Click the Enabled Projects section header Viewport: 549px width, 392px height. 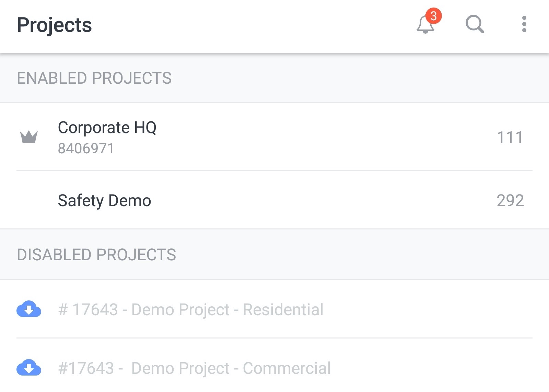pyautogui.click(x=274, y=78)
